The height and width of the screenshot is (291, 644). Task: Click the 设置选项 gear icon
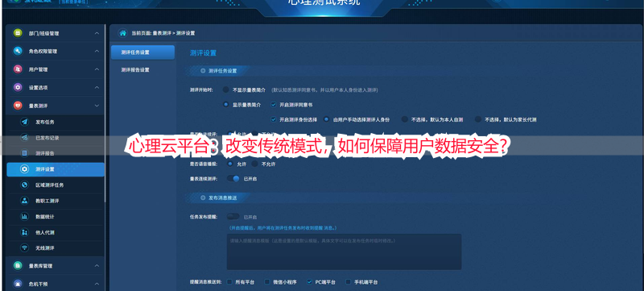pos(18,87)
